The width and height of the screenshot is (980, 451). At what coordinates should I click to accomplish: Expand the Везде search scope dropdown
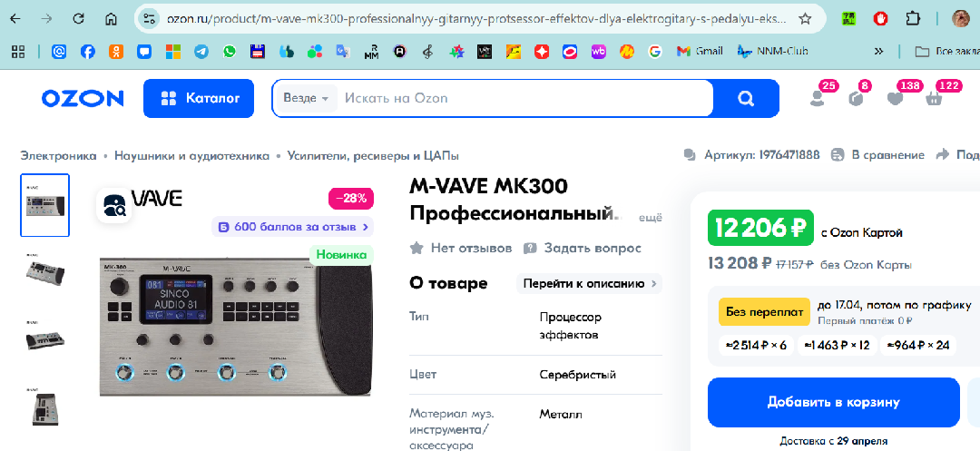pos(306,98)
